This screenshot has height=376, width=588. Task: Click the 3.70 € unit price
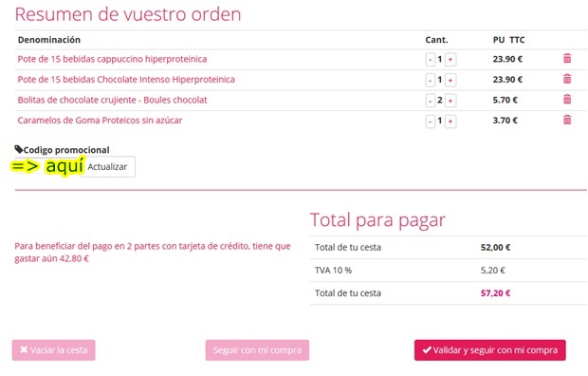(x=505, y=121)
